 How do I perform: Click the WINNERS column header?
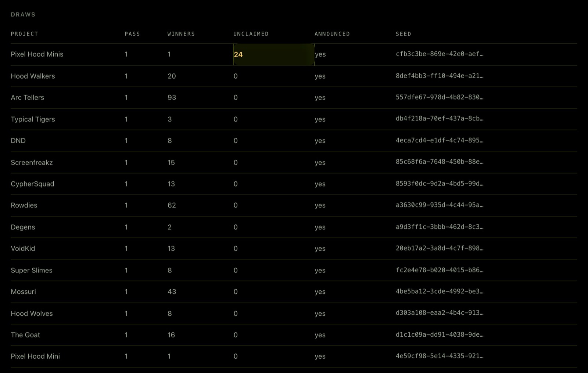tap(181, 34)
